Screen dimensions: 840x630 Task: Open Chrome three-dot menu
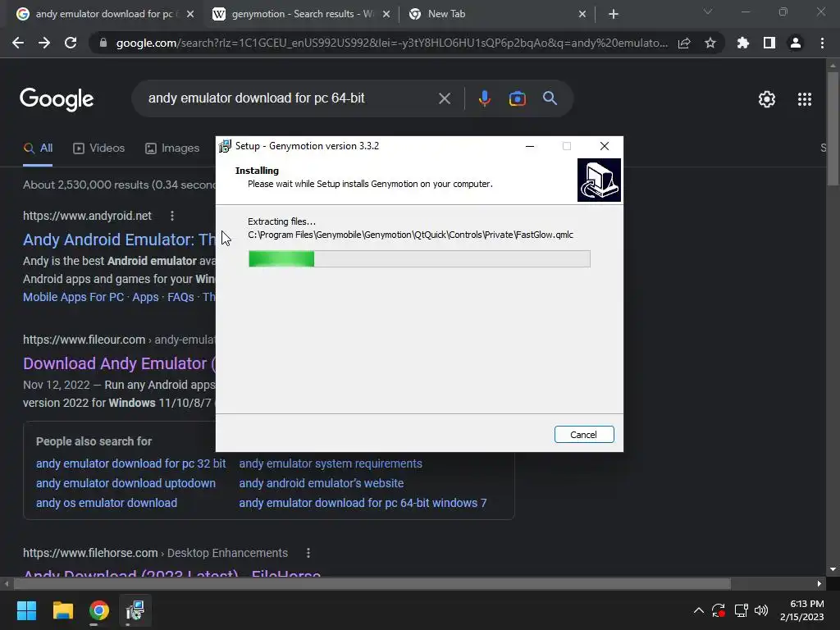point(822,43)
